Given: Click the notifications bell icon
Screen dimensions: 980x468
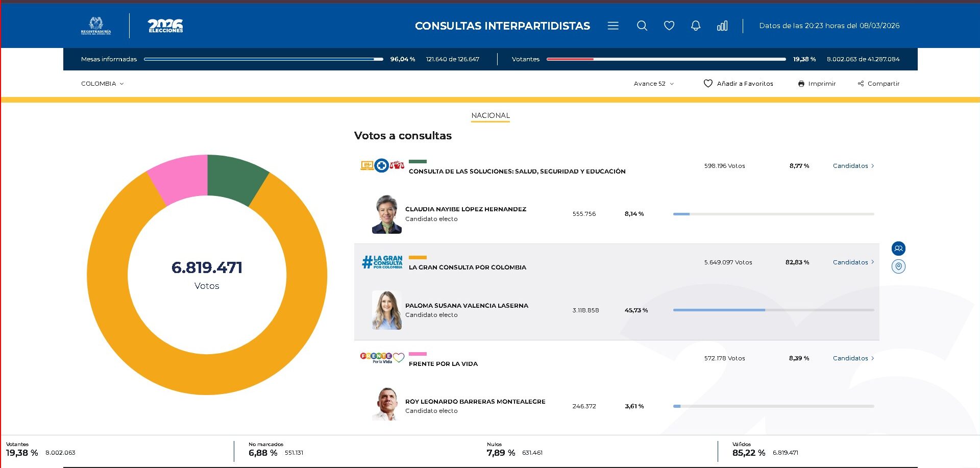Looking at the screenshot, I should (x=696, y=26).
